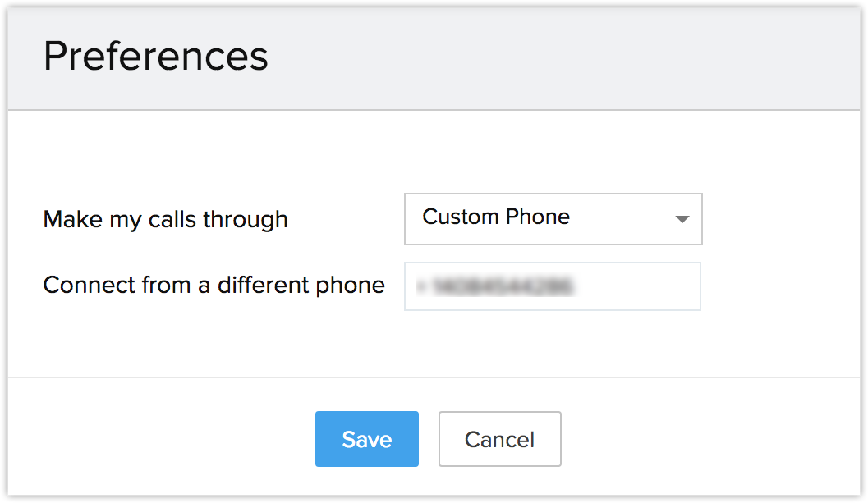Image resolution: width=868 pixels, height=503 pixels.
Task: Save the call preferences
Action: [x=366, y=439]
